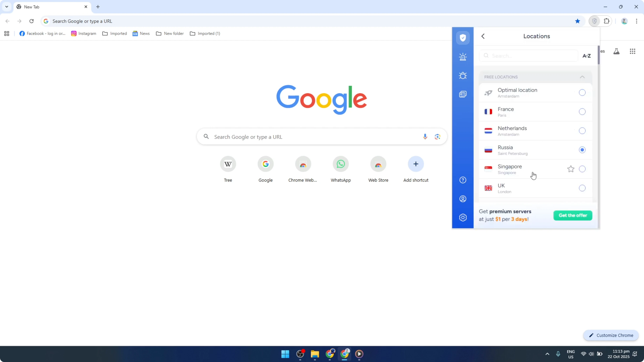Open Chrome Web... shortcut tile
Screen dimensions: 644x362
tap(303, 169)
